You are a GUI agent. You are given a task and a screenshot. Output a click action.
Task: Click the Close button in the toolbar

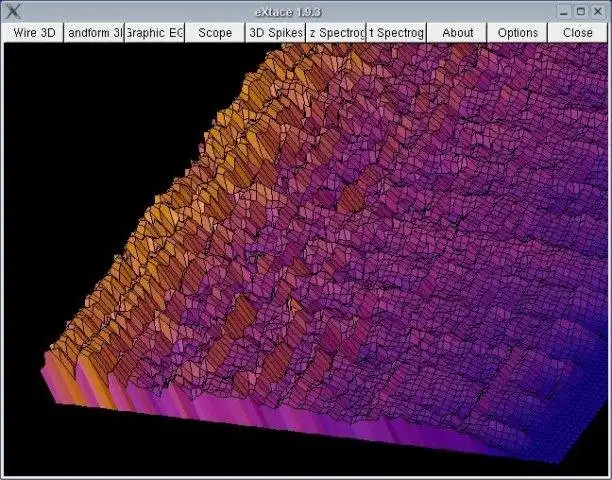[x=578, y=33]
